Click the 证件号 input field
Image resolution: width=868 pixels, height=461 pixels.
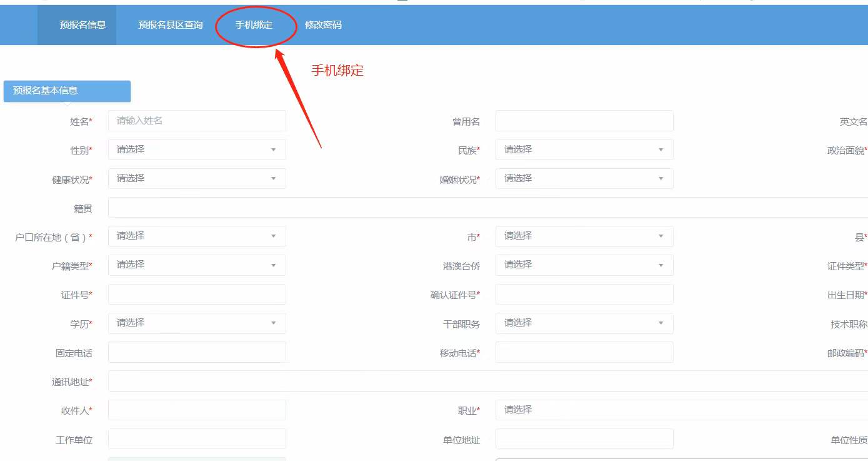pyautogui.click(x=197, y=294)
